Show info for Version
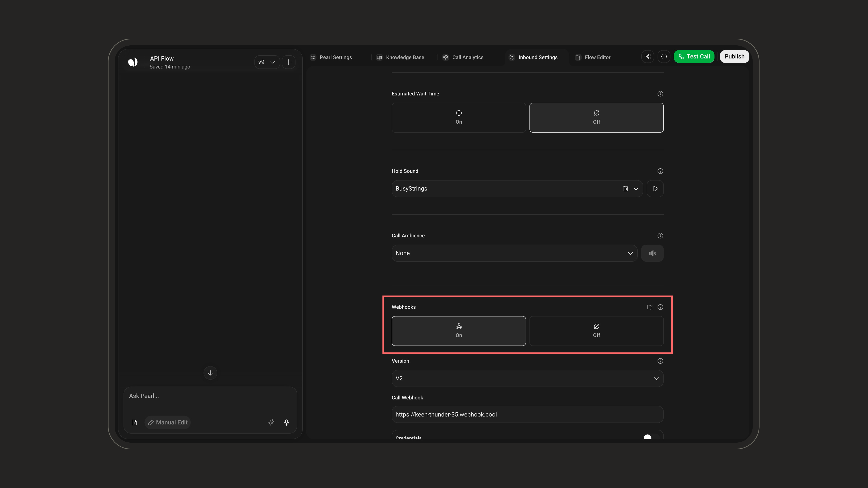Viewport: 868px width, 488px height. click(x=660, y=361)
